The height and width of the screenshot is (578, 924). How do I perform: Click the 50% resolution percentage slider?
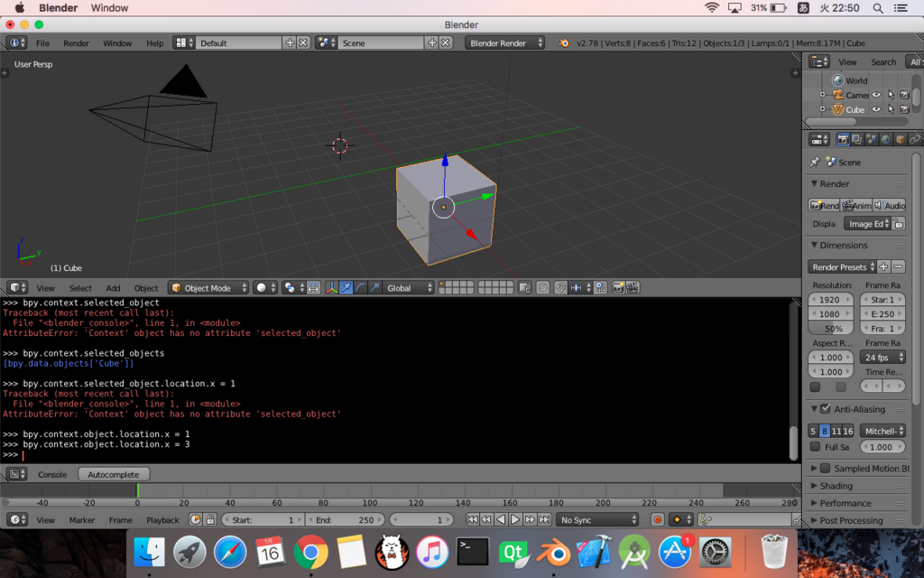click(831, 329)
